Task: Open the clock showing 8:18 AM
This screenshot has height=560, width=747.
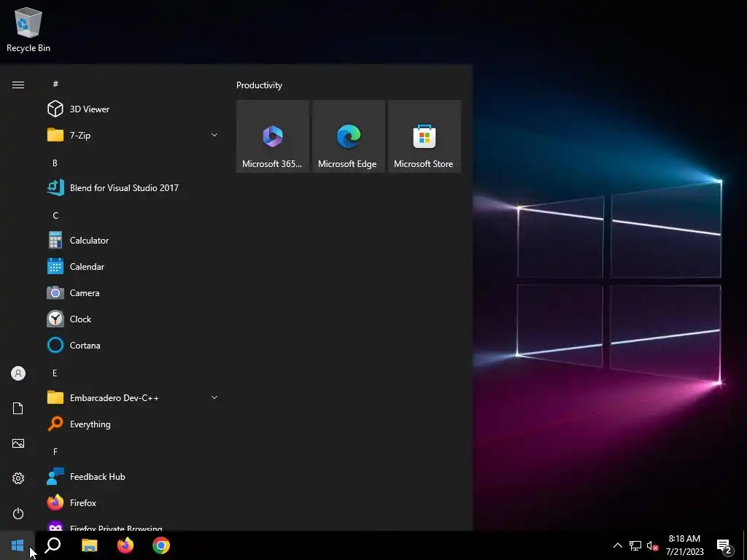Action: click(684, 545)
